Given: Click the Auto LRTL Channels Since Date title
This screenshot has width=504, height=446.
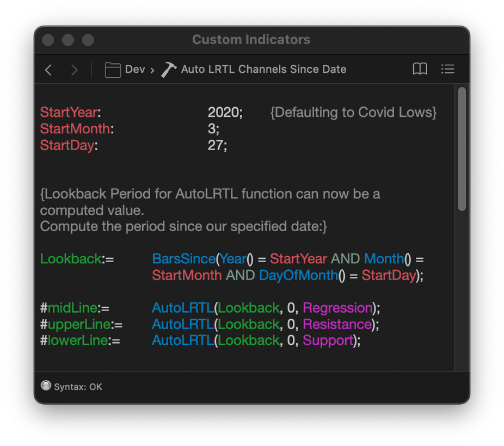Looking at the screenshot, I should coord(263,70).
